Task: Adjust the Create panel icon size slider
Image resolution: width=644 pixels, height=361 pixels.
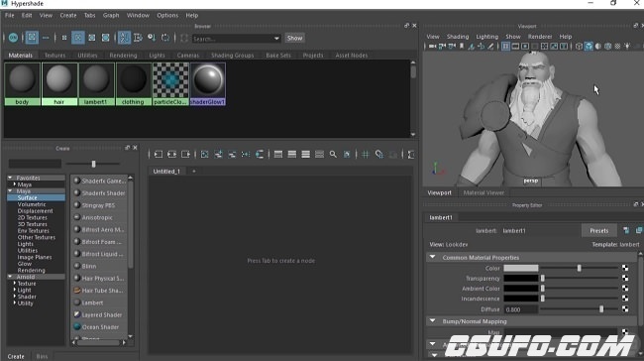Action: coord(94,164)
